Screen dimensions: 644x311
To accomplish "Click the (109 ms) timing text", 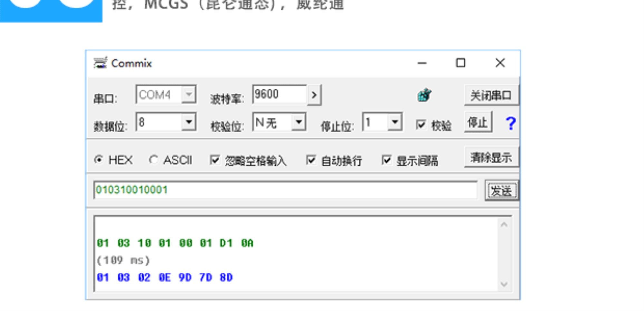I will (x=123, y=260).
